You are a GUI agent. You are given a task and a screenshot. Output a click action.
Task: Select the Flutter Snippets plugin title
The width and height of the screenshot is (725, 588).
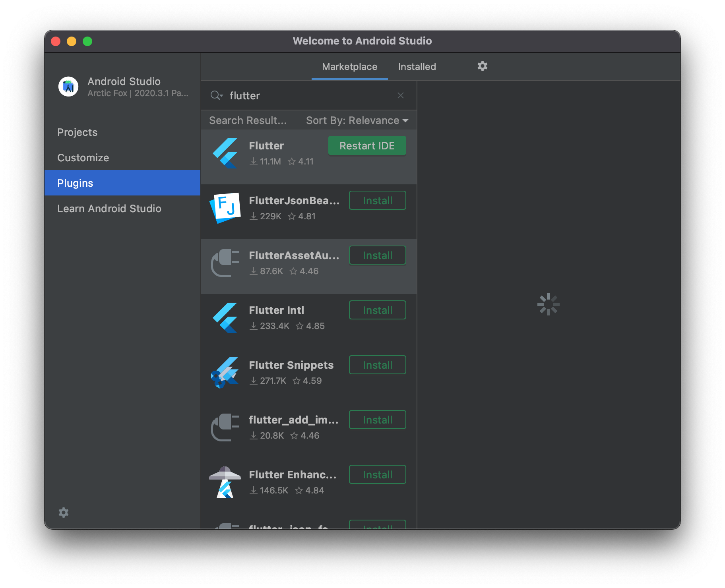click(291, 365)
